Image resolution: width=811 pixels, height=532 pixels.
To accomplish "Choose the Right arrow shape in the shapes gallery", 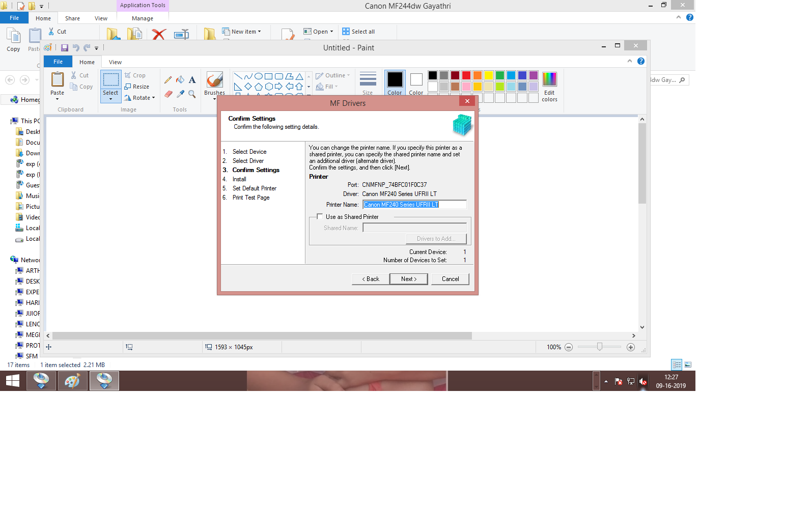I will pos(278,87).
